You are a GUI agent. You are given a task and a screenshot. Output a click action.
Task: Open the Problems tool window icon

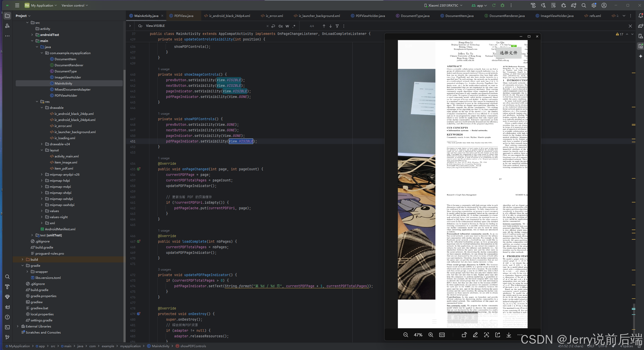click(7, 317)
